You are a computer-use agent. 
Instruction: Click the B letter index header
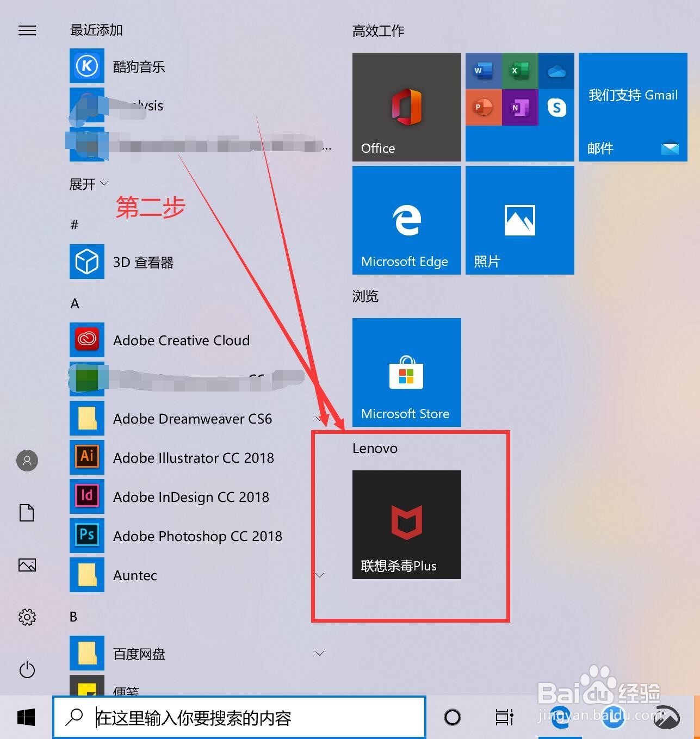click(x=73, y=616)
